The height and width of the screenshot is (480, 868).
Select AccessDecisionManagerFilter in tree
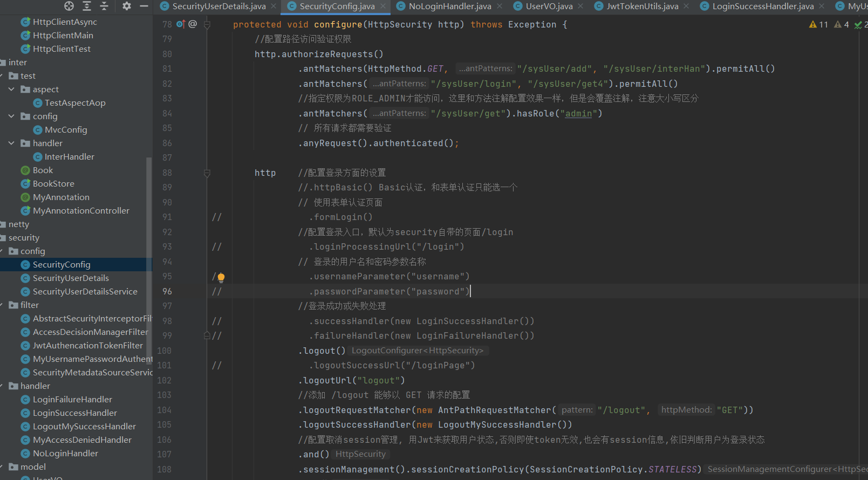click(x=91, y=332)
